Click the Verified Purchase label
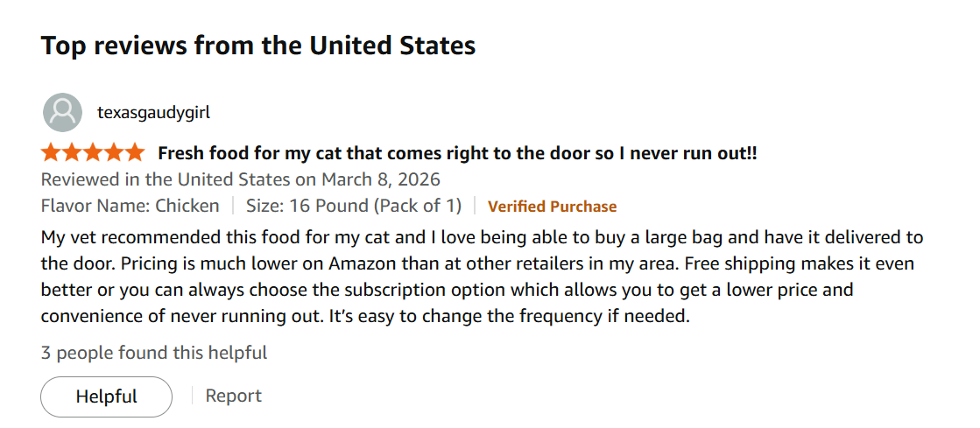 click(552, 207)
